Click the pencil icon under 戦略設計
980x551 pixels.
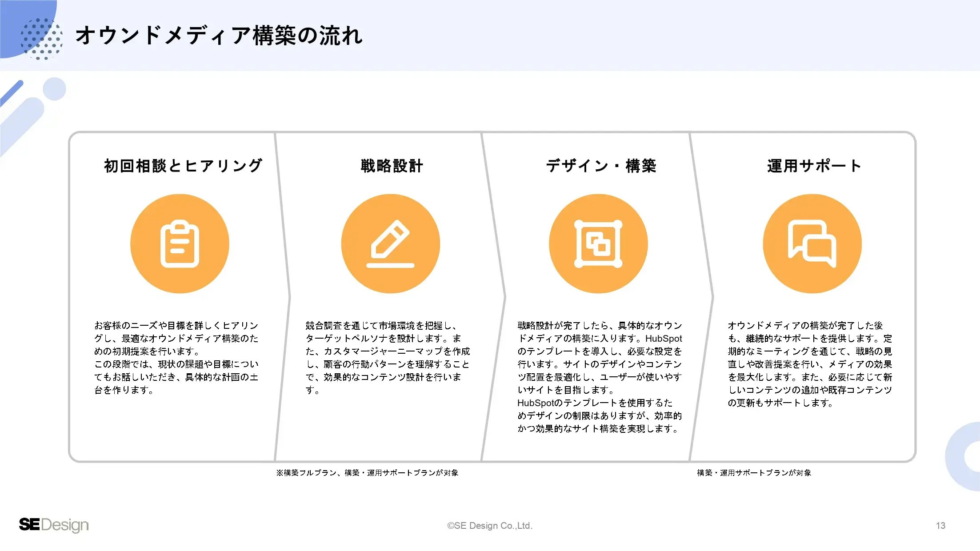pyautogui.click(x=391, y=244)
